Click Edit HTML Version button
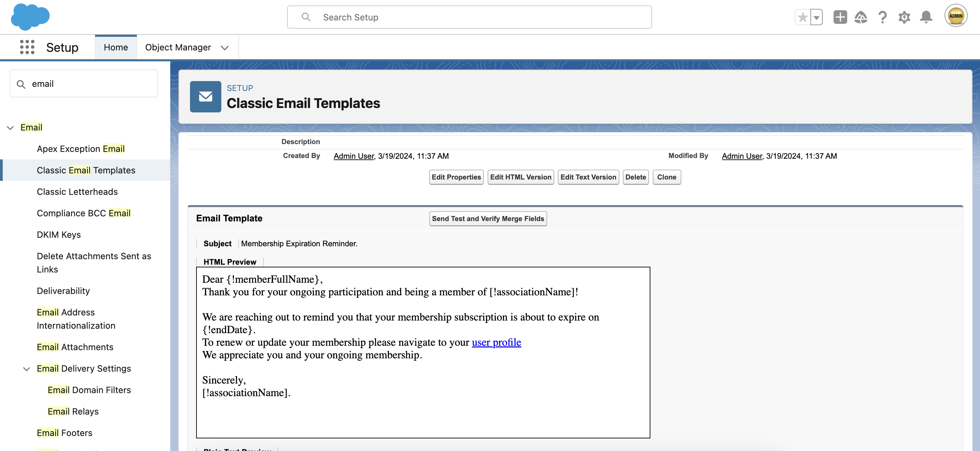 [x=521, y=177]
